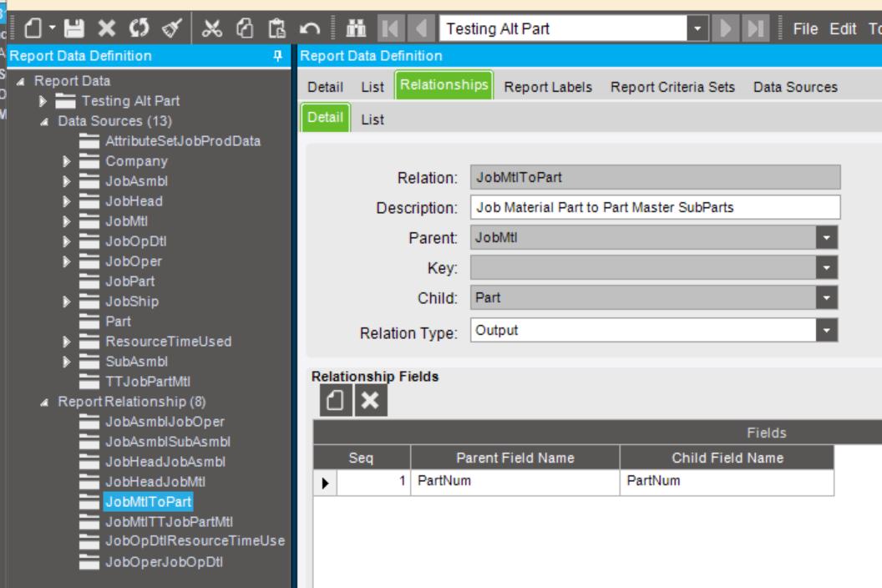
Task: Collapse the Report Relationship (8) node
Action: 44,403
